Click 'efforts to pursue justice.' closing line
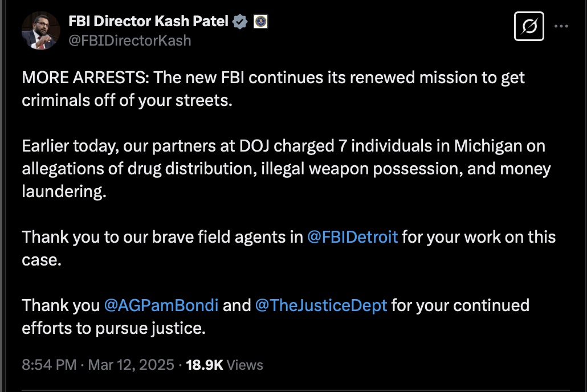 [114, 328]
